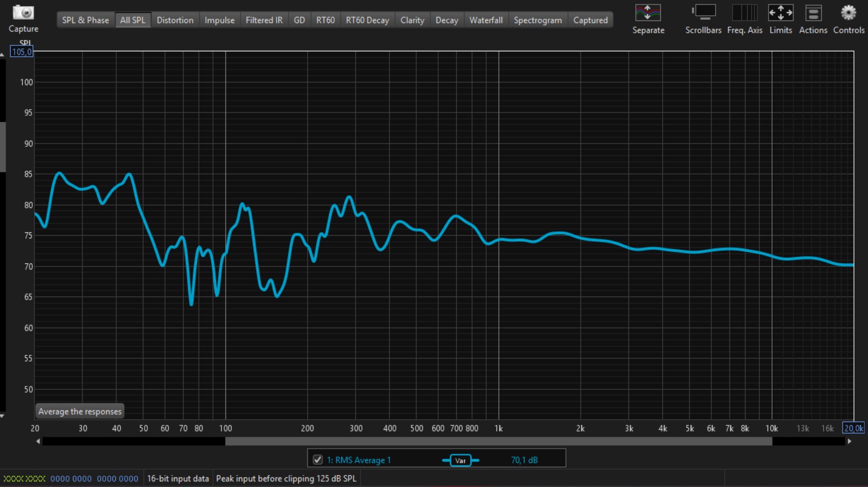Viewport: 868px width, 487px height.
Task: Open the Distortion tab
Action: tap(175, 20)
